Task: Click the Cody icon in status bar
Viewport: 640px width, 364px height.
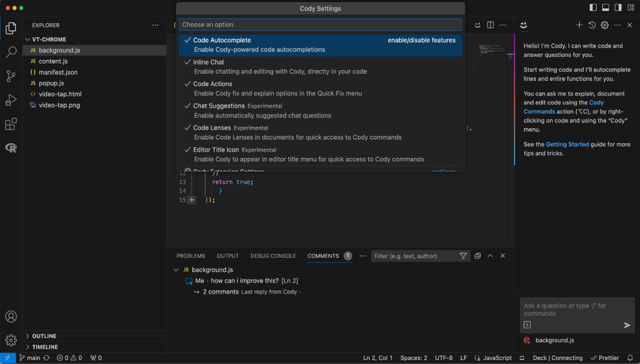Action: (522, 358)
